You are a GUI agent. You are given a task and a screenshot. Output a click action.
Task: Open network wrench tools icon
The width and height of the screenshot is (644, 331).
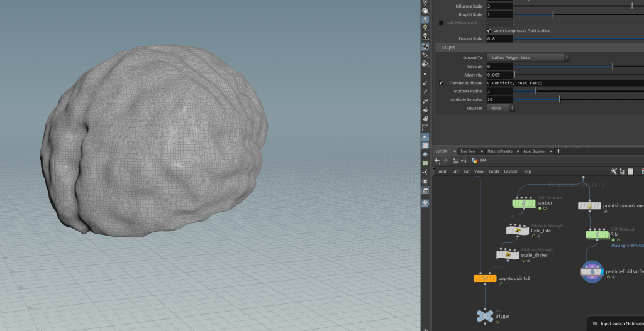614,171
